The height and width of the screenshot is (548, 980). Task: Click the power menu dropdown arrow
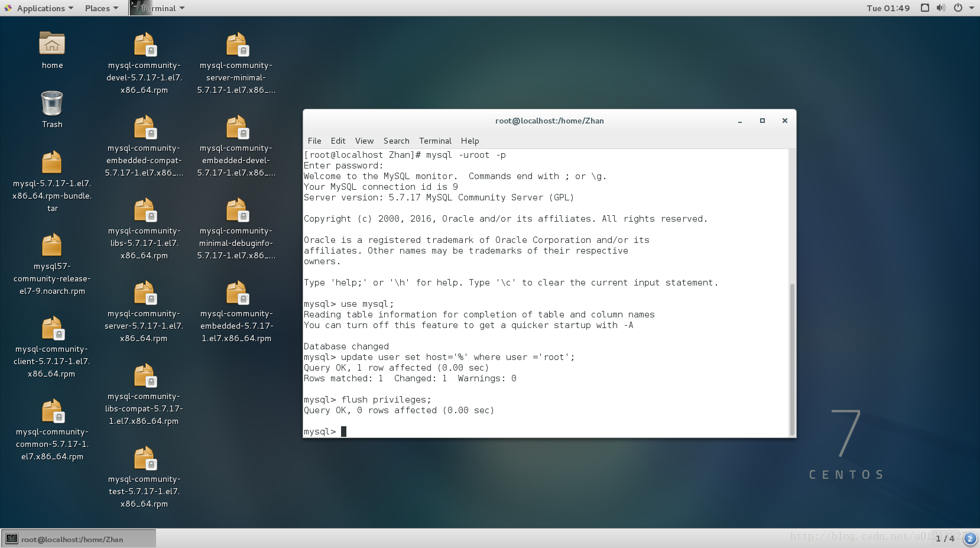pyautogui.click(x=971, y=8)
